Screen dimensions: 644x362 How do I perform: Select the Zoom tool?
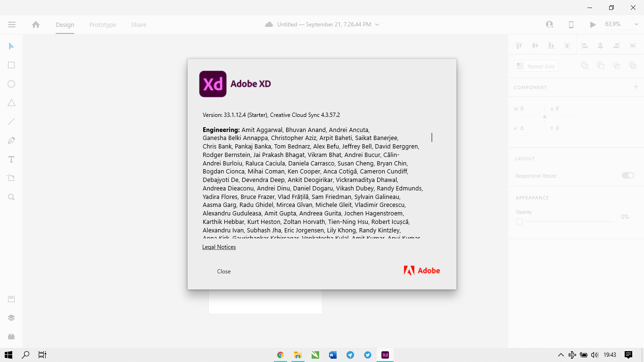[11, 197]
